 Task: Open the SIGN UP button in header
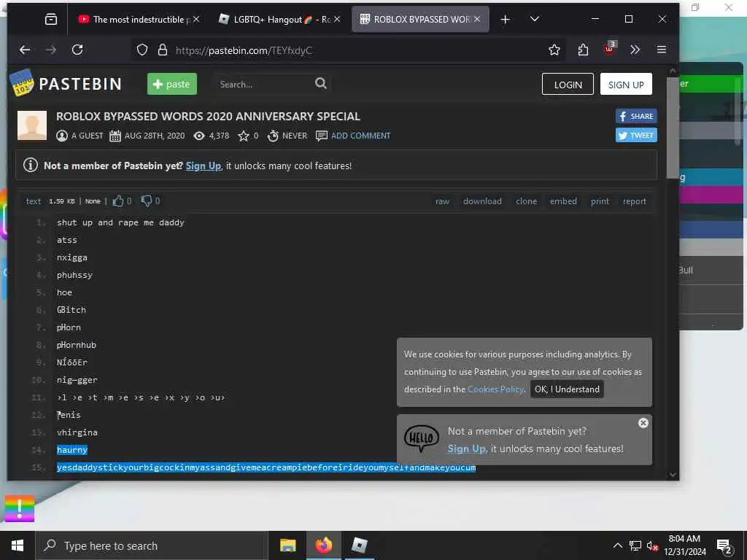[626, 85]
